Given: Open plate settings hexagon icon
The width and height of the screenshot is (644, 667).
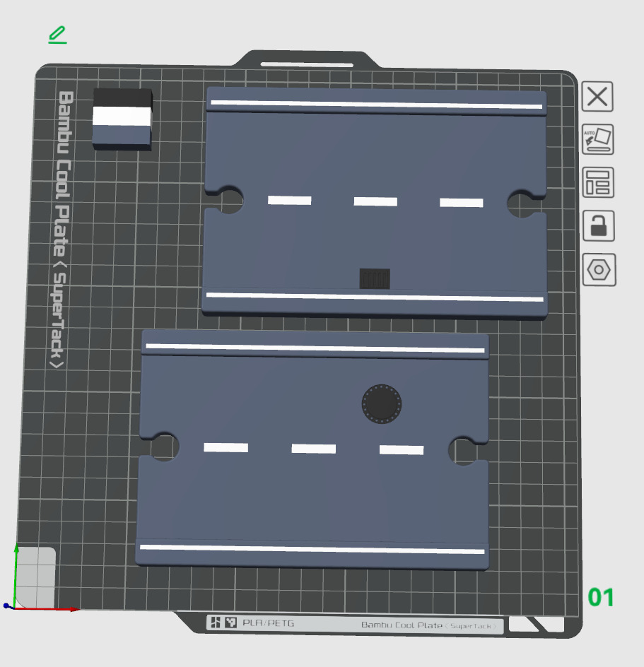Looking at the screenshot, I should pyautogui.click(x=599, y=270).
